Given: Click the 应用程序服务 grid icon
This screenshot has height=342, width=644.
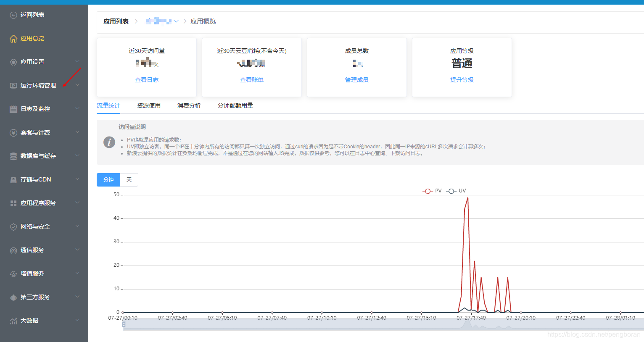Looking at the screenshot, I should pos(13,203).
